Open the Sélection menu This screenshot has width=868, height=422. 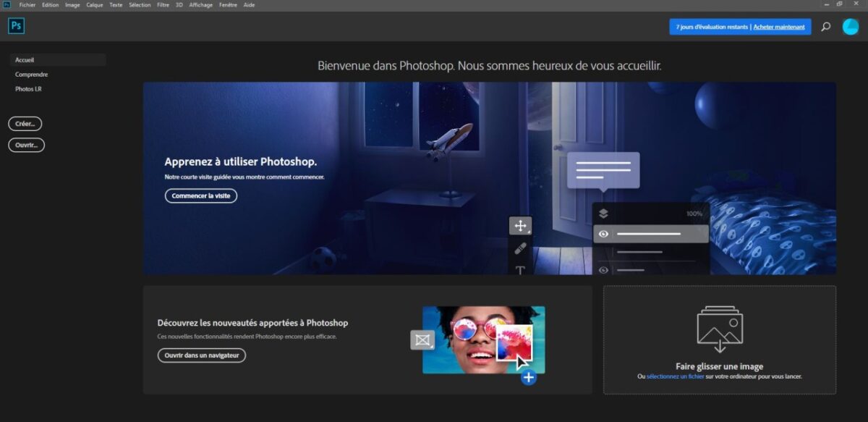coord(140,4)
